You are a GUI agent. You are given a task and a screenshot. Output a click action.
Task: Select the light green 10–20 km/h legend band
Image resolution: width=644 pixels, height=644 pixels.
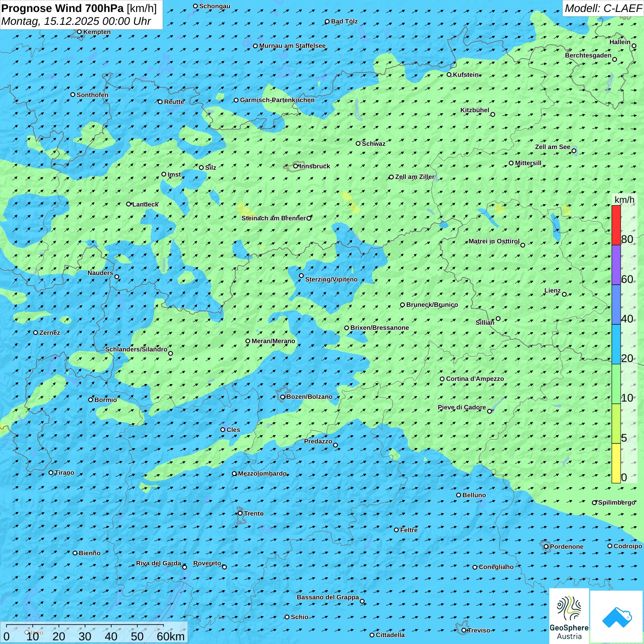[616, 384]
